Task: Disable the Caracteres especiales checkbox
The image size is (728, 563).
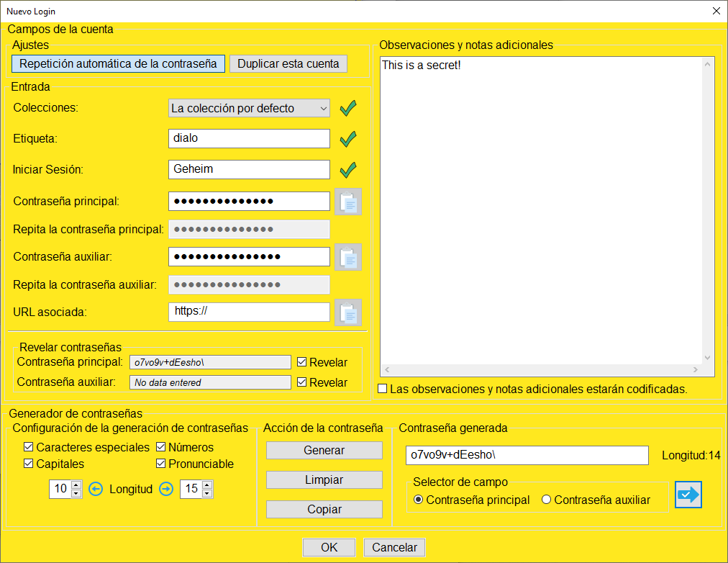Action: coord(29,447)
